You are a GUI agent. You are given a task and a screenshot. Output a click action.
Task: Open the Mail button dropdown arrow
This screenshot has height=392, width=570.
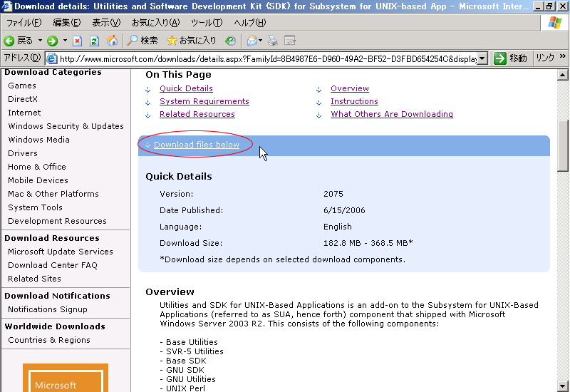[x=260, y=41]
